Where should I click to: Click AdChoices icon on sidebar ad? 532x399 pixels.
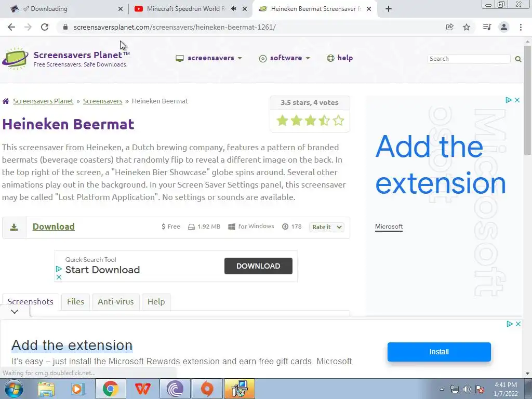click(x=509, y=100)
